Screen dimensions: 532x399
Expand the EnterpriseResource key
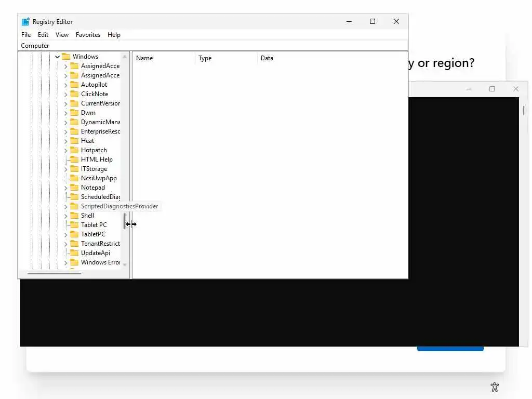[66, 131]
